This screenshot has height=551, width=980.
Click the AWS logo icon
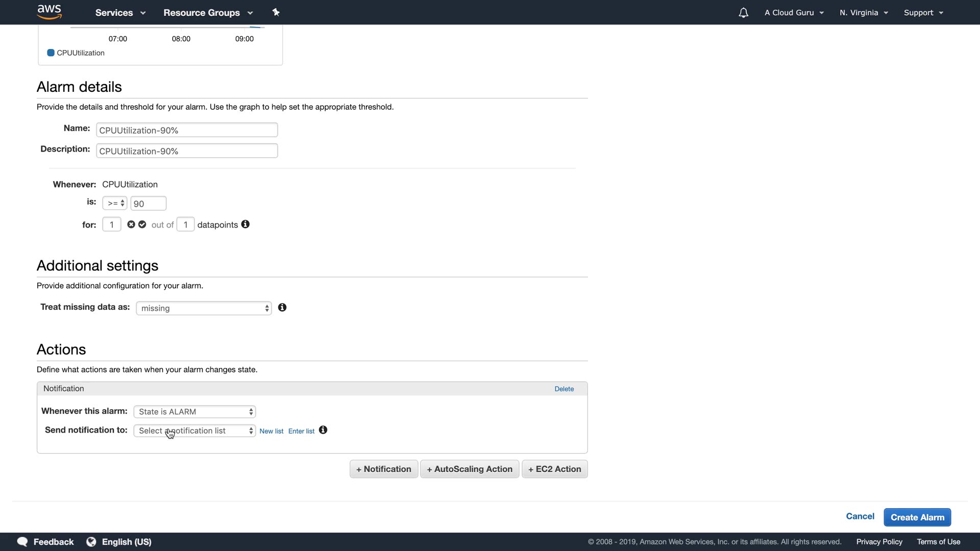click(50, 12)
